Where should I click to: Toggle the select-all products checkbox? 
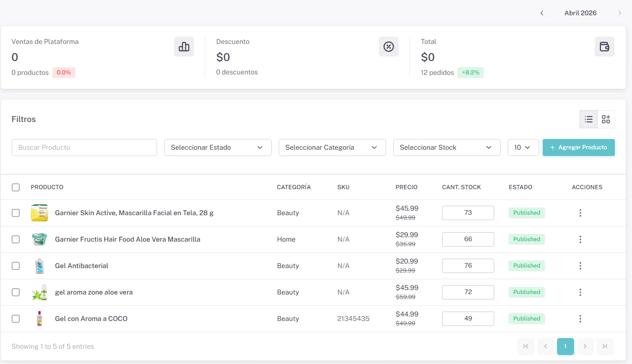(16, 187)
